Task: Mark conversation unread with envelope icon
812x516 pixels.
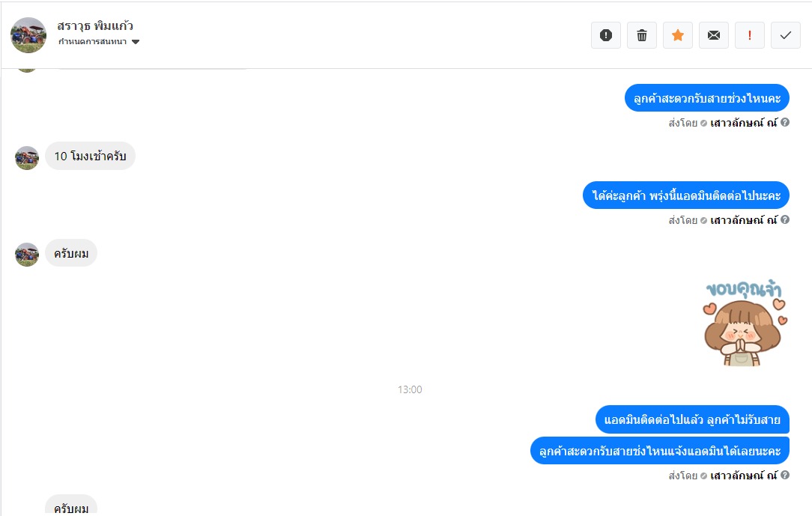Action: pos(714,35)
